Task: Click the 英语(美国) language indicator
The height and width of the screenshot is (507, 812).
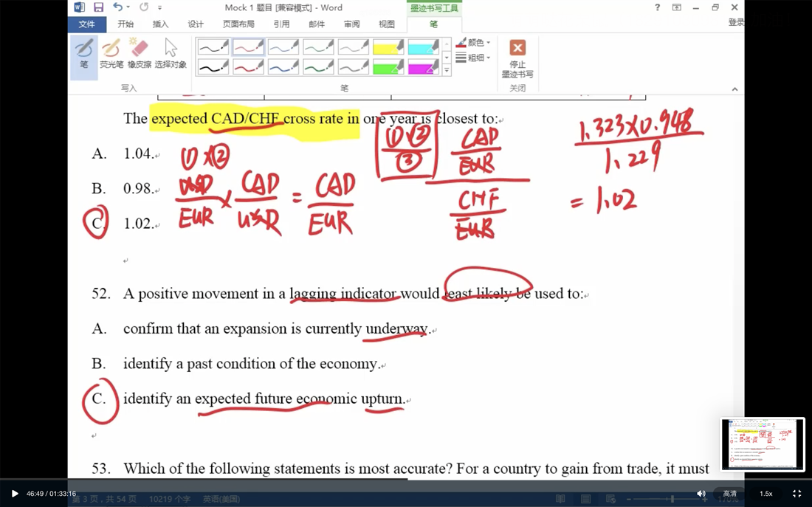Action: (221, 499)
